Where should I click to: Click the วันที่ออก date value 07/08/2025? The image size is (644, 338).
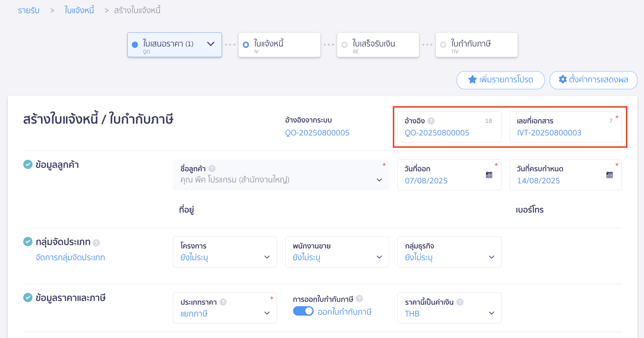pos(426,181)
